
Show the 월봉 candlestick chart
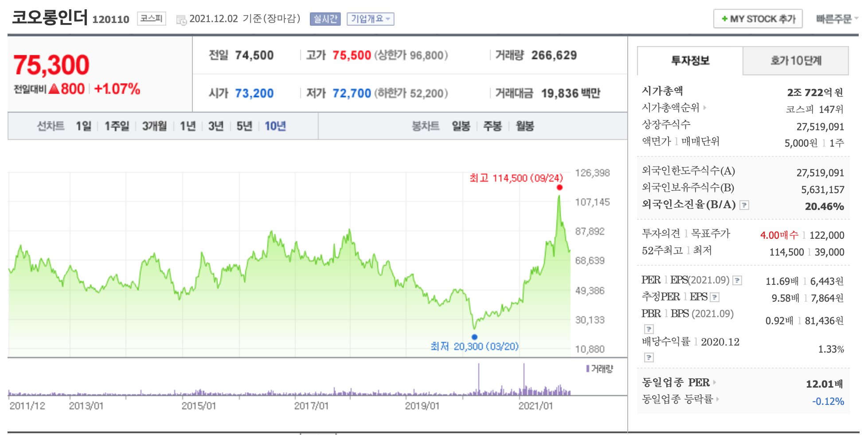(525, 126)
